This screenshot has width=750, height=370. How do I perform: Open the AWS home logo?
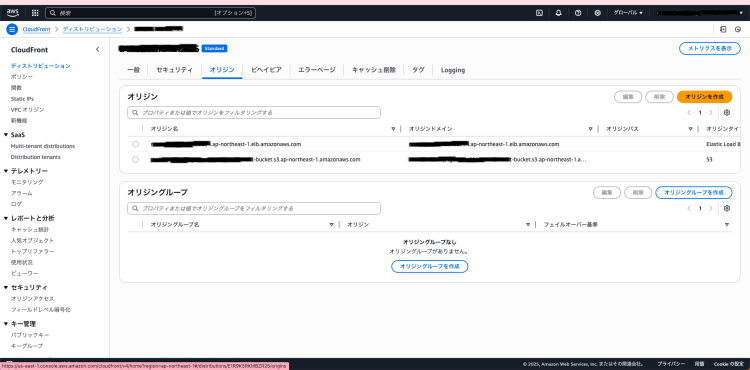[13, 13]
